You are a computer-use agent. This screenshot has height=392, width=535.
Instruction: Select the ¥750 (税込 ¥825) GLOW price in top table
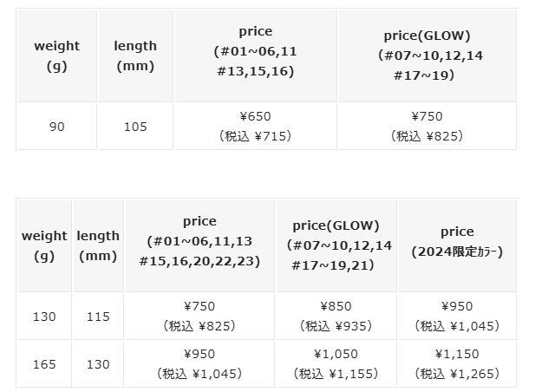pyautogui.click(x=427, y=127)
